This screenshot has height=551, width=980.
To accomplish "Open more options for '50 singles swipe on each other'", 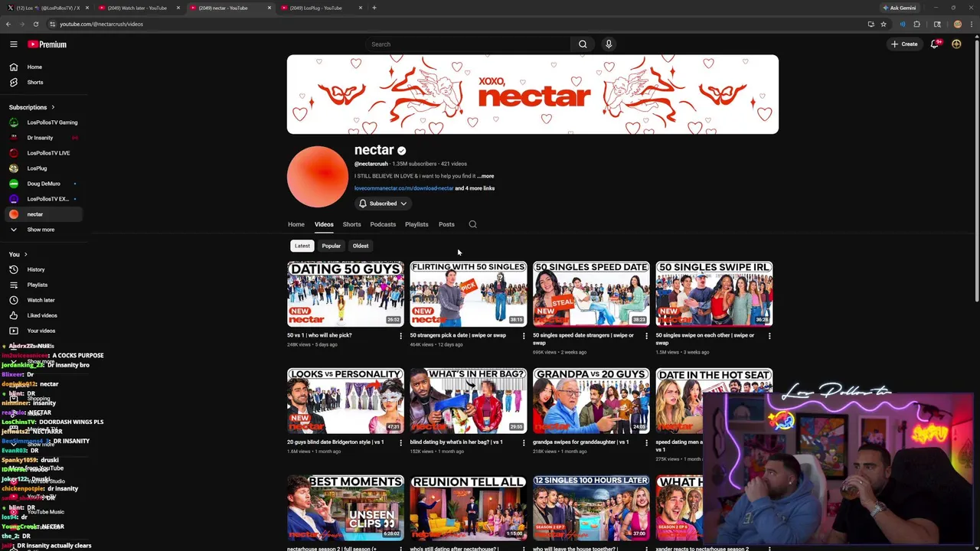I will (x=769, y=336).
